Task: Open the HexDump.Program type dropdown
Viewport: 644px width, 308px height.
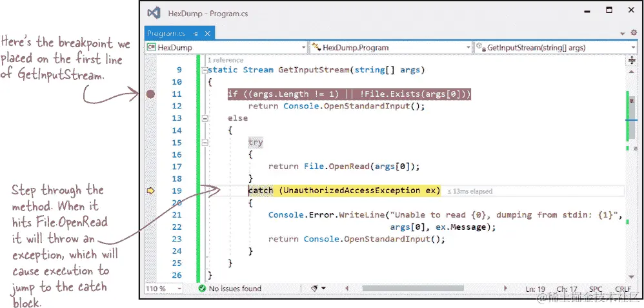Action: (x=390, y=47)
